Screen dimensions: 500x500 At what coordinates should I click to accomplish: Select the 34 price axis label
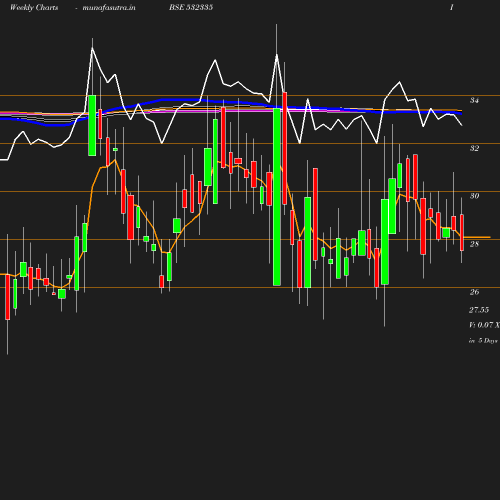[474, 100]
